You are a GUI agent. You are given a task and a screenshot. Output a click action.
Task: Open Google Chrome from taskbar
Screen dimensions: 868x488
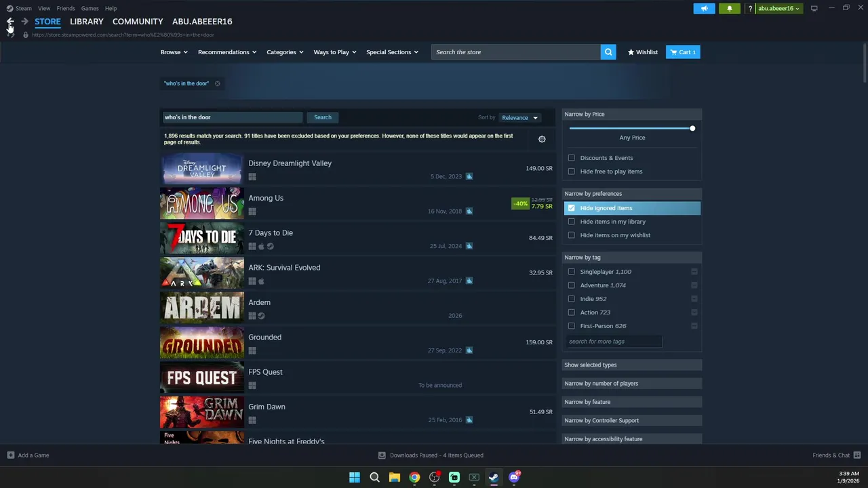click(414, 477)
